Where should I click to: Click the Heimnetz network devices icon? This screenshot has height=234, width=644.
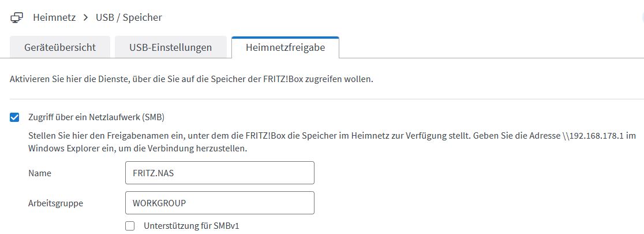pyautogui.click(x=17, y=17)
